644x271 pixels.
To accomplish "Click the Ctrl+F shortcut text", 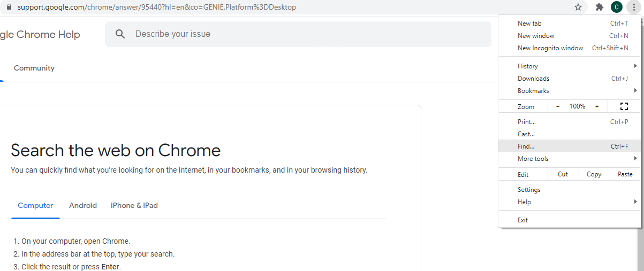I will 619,146.
